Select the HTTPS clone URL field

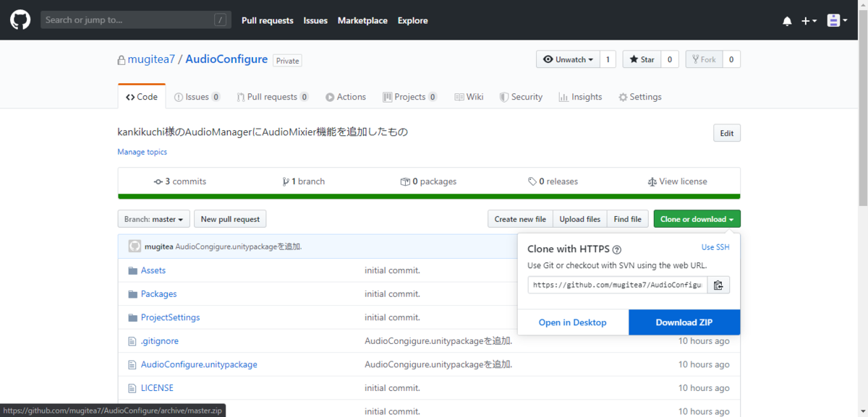click(x=617, y=285)
